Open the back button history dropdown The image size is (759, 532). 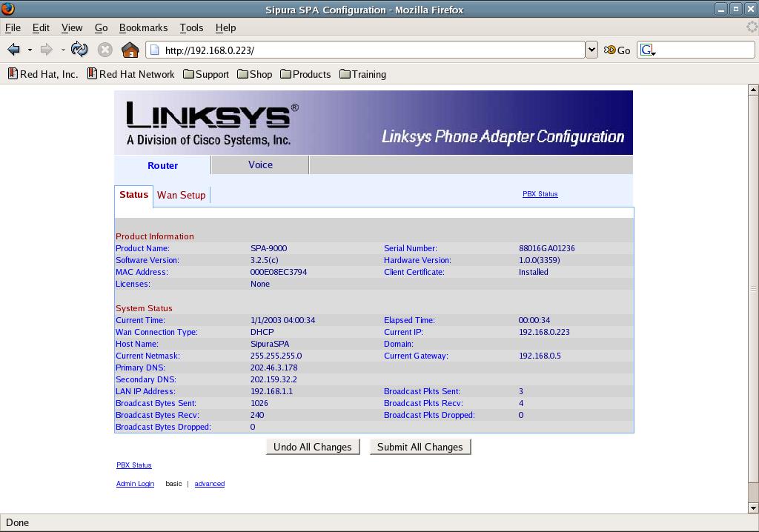click(30, 50)
